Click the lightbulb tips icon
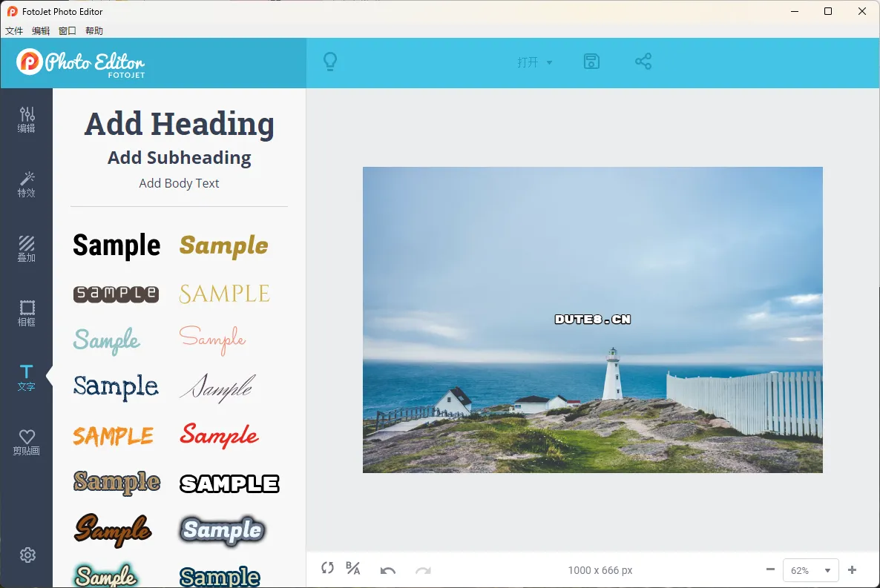 [330, 62]
